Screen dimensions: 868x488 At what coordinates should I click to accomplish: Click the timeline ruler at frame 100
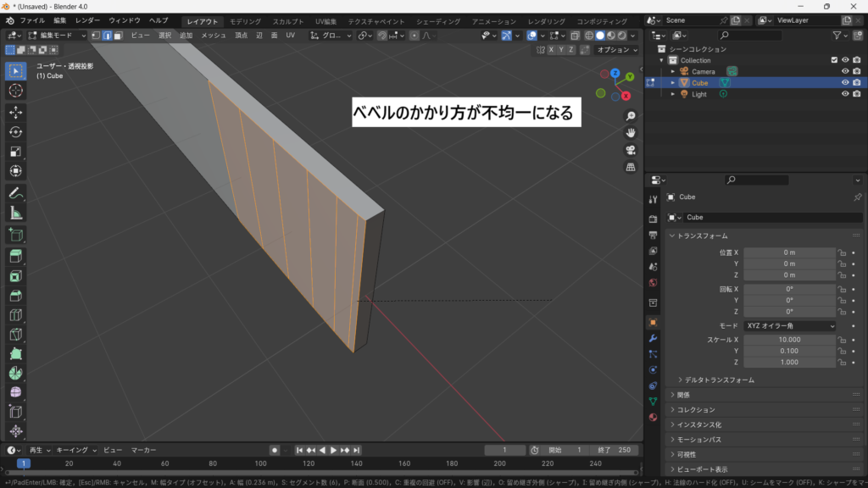pos(261,463)
